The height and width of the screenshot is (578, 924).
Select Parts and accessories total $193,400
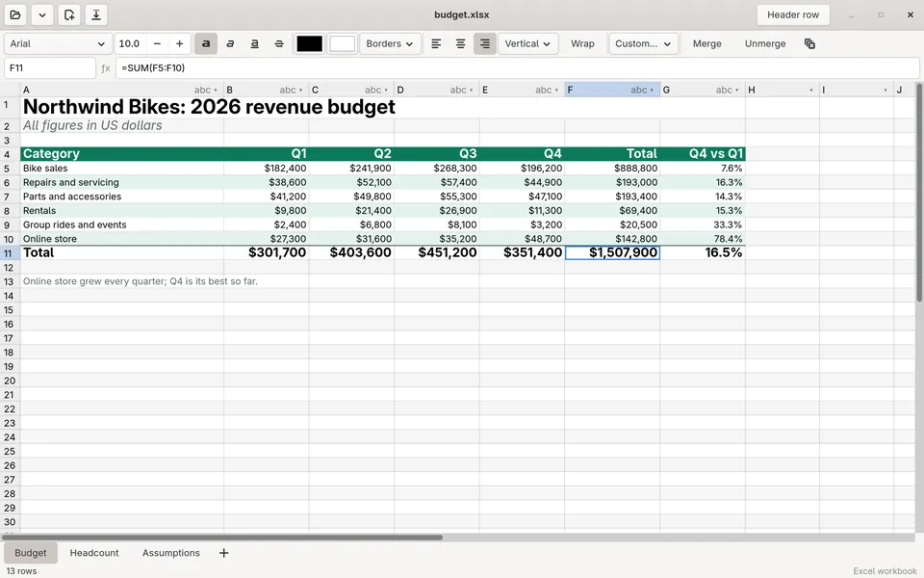pos(612,197)
